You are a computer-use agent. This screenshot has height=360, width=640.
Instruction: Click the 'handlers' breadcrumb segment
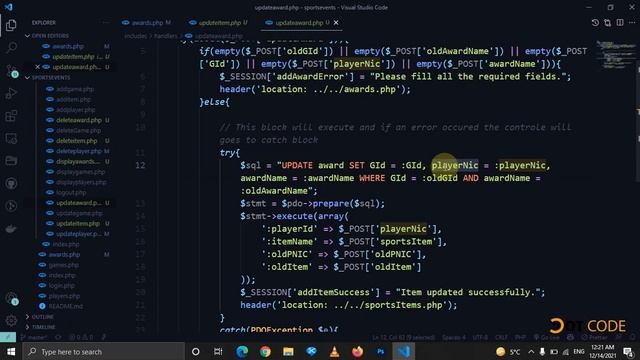pyautogui.click(x=165, y=36)
